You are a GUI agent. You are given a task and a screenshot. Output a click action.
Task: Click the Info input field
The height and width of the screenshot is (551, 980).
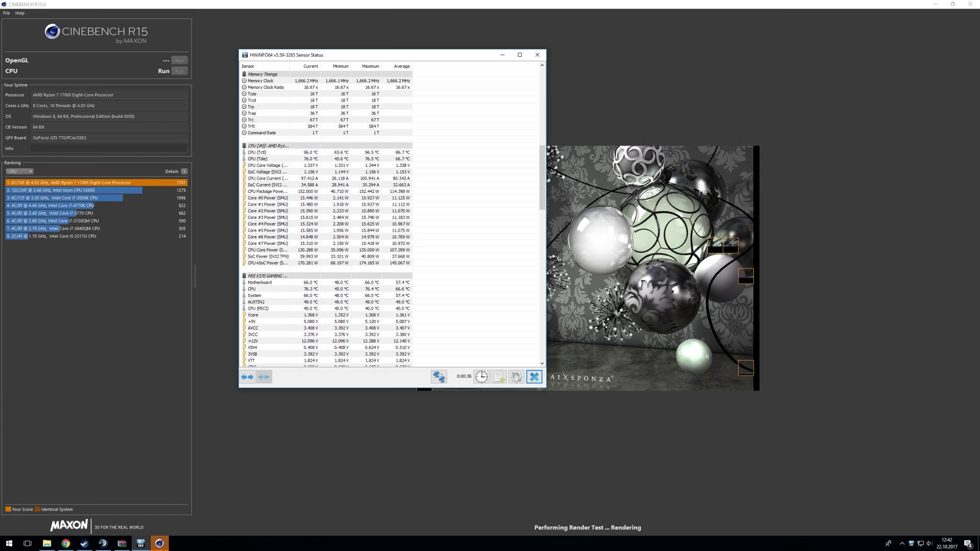[109, 148]
